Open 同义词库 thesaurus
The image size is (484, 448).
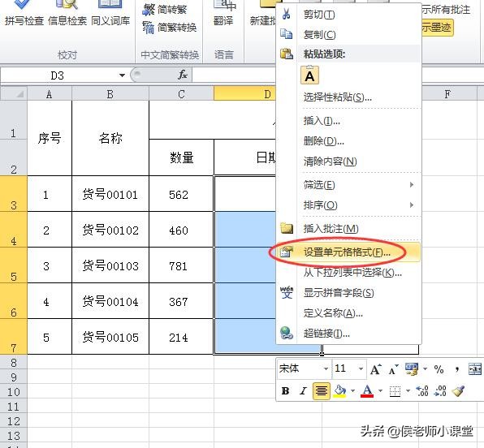coord(110,14)
